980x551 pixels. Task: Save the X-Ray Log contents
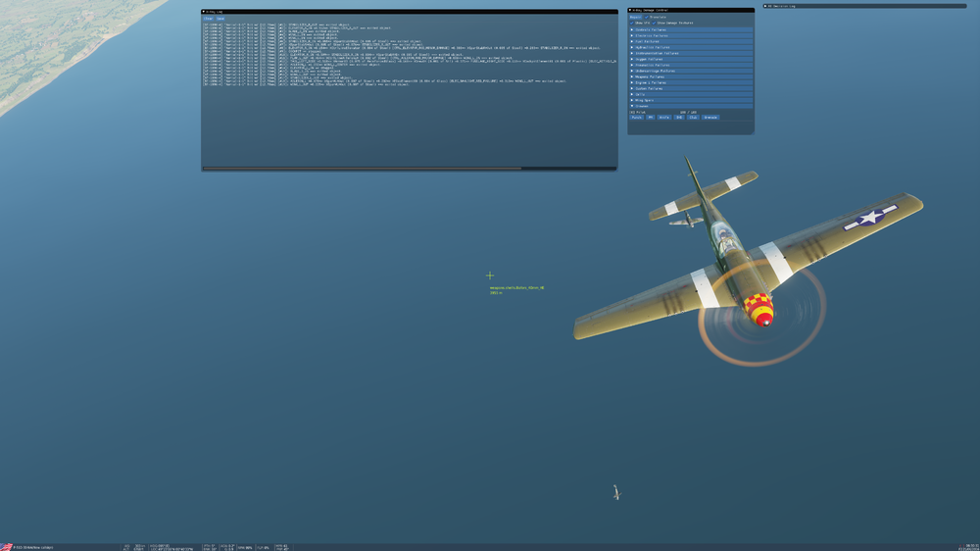click(x=220, y=19)
